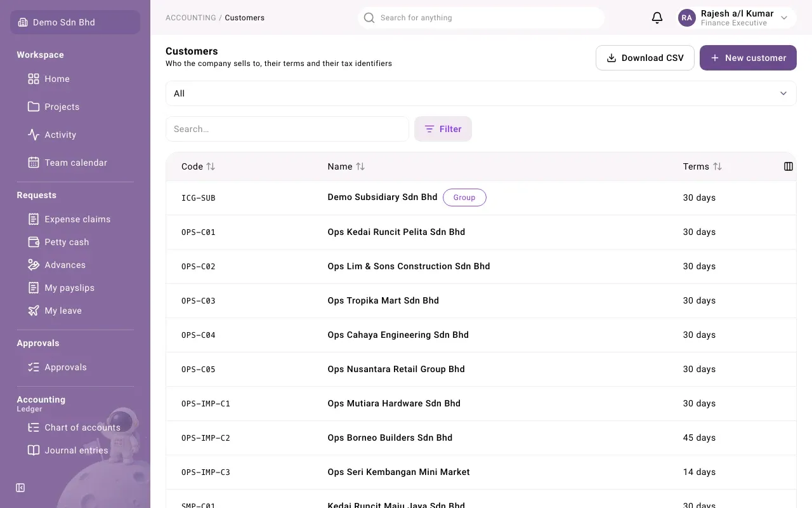
Task: Create a New customer
Action: coord(748,58)
